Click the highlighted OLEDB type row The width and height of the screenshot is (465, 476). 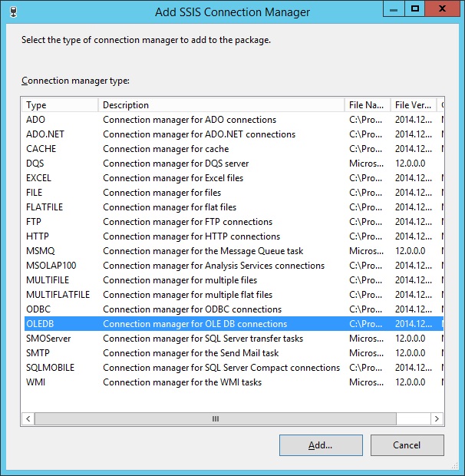(233, 324)
